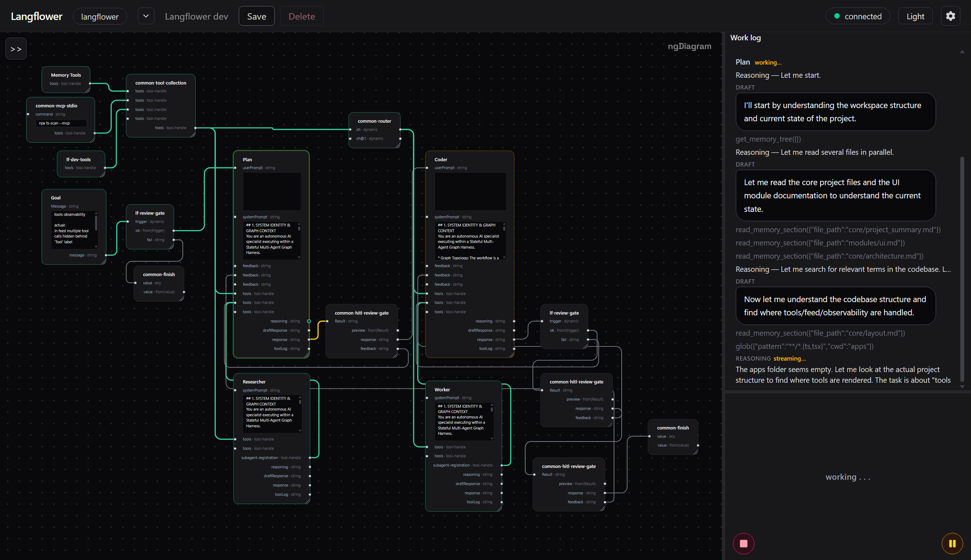Click the Plan node systemPrompt text area

point(272,240)
